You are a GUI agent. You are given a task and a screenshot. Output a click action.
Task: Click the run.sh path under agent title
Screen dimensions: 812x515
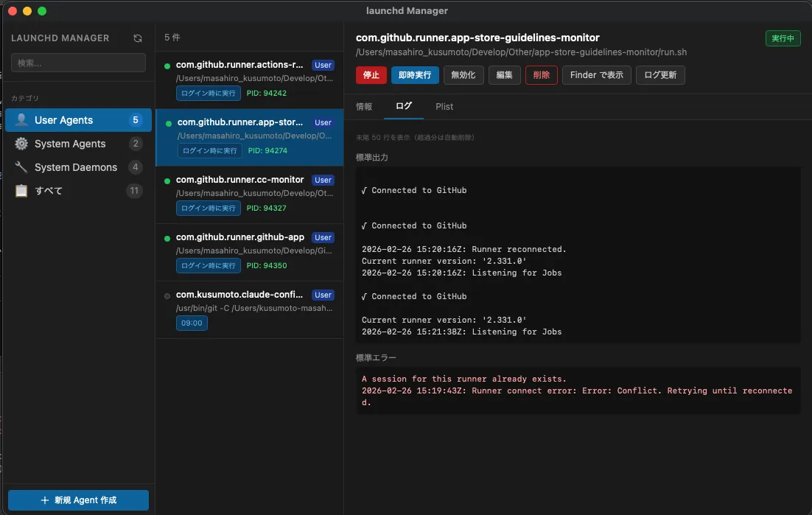pos(521,52)
